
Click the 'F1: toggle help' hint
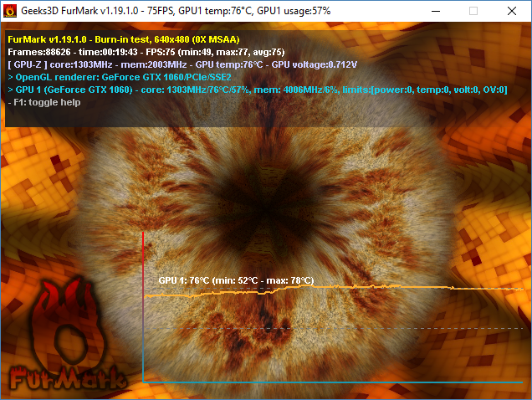44,103
